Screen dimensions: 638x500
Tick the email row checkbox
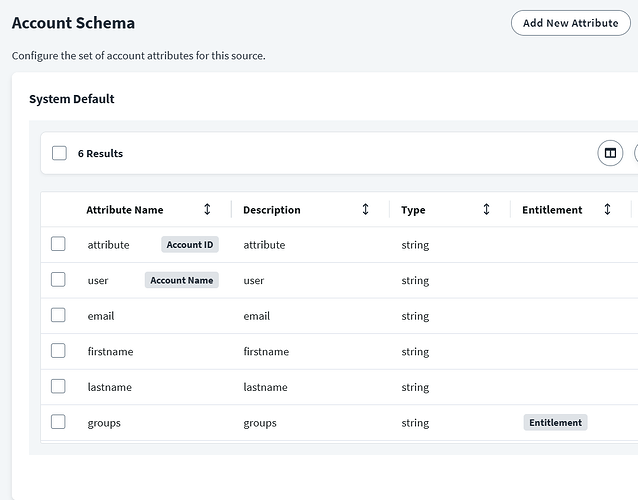point(58,315)
